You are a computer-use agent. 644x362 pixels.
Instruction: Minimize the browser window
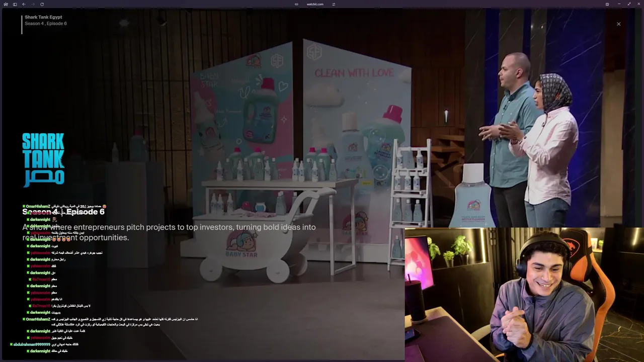click(x=618, y=4)
